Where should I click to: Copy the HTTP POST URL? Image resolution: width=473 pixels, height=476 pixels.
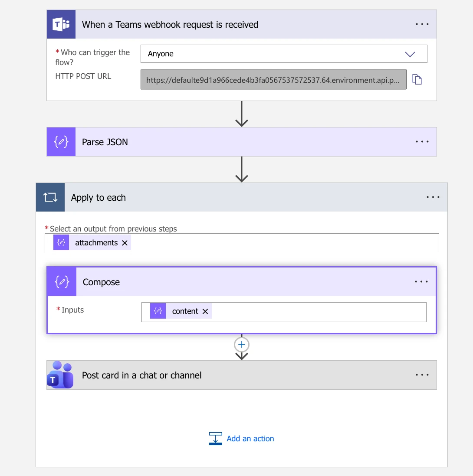[417, 79]
